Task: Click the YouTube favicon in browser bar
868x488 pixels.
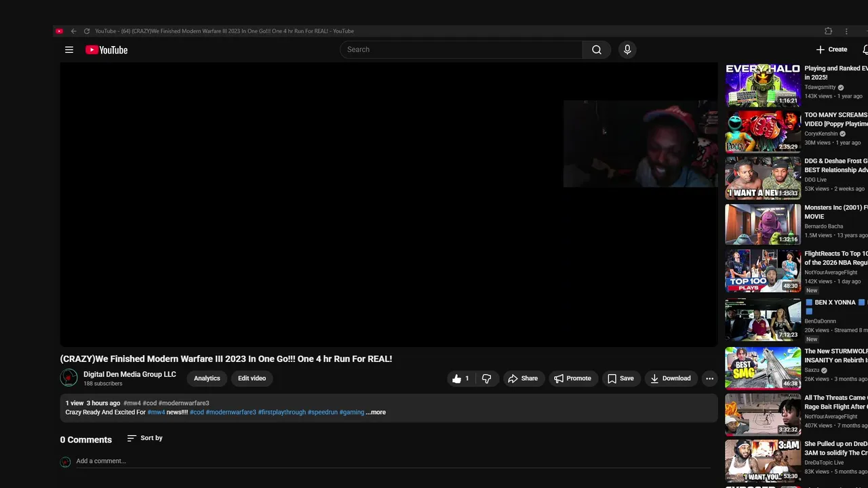Action: (x=59, y=31)
